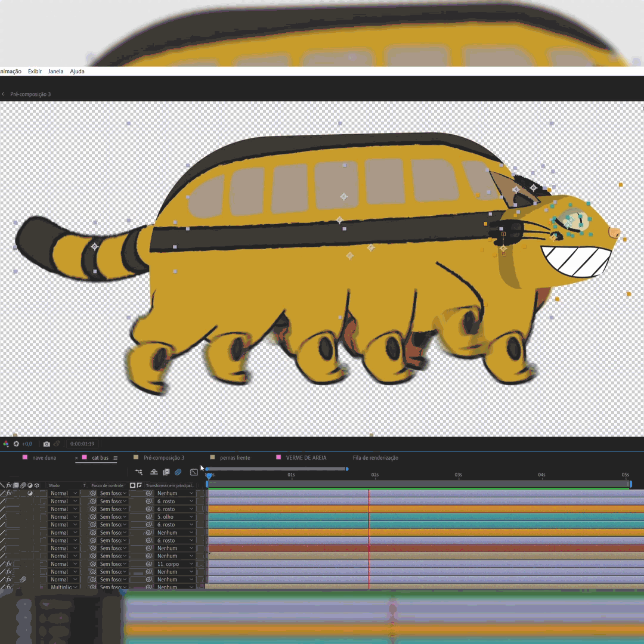Open the Graph Editor
This screenshot has width=644, height=644.
[194, 472]
